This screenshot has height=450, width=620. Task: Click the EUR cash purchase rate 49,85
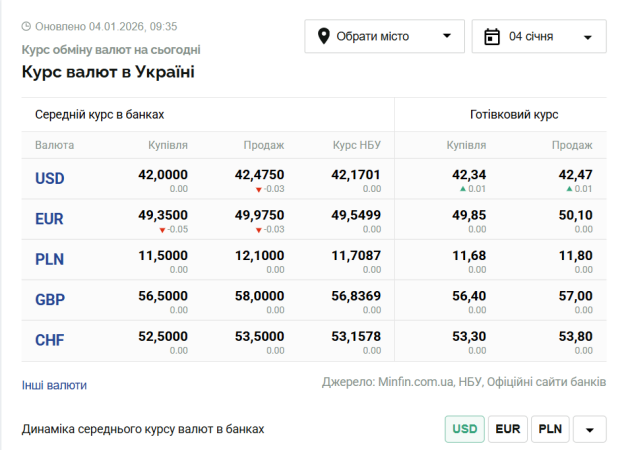470,215
